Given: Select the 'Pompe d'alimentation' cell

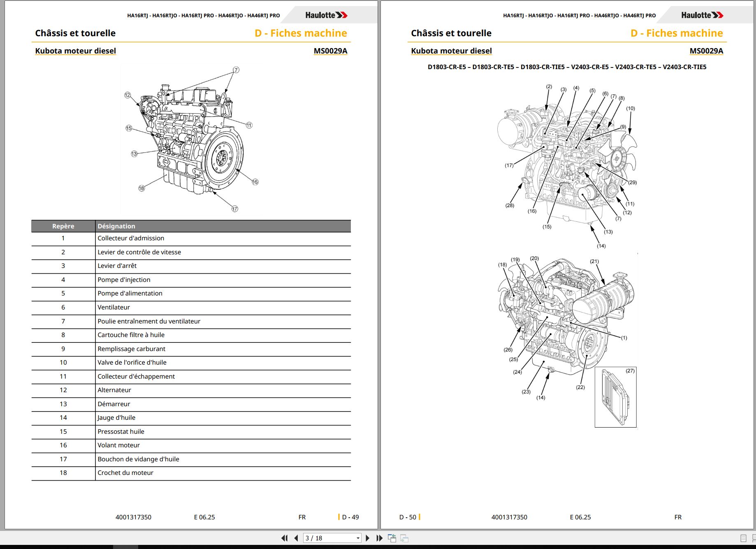Looking at the screenshot, I should pyautogui.click(x=223, y=293).
